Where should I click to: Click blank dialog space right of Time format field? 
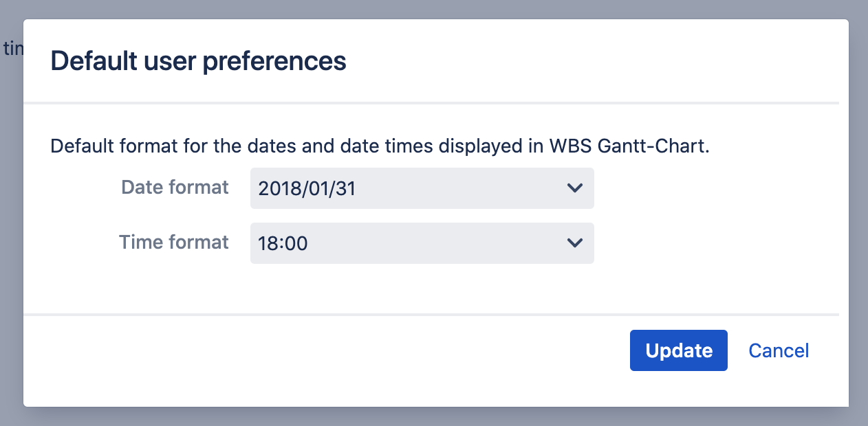point(715,243)
